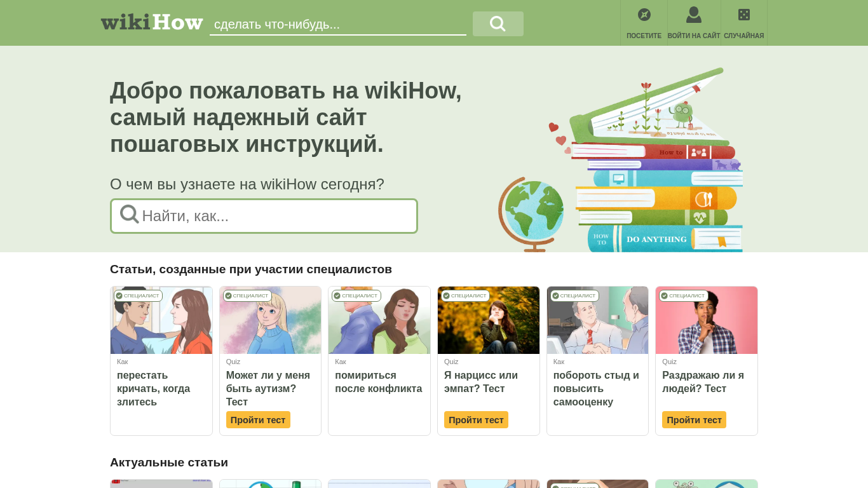Click text О чем вы узнаете на wikiHow сегодня?
The height and width of the screenshot is (488, 868).
(x=247, y=184)
